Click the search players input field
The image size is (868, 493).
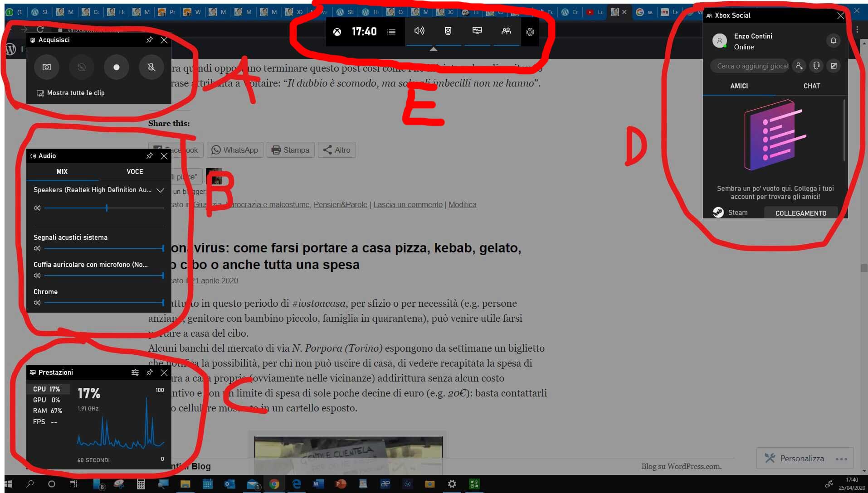752,66
